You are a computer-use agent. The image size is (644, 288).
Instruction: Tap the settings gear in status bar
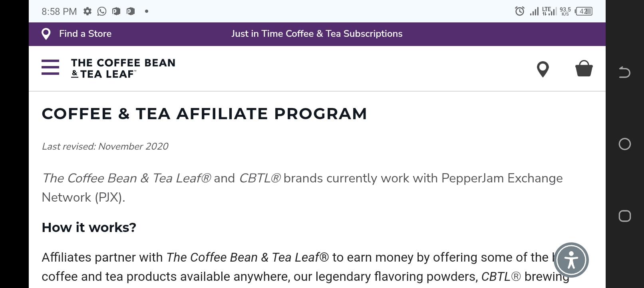tap(87, 11)
